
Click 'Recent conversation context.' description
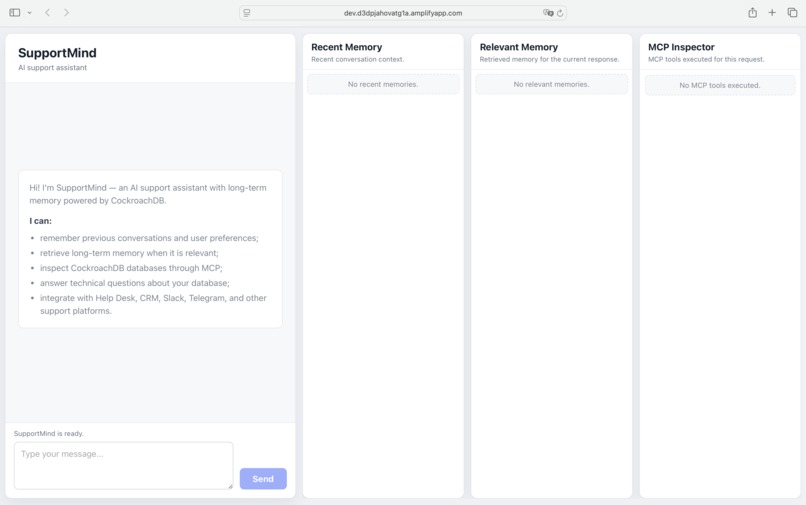(358, 60)
